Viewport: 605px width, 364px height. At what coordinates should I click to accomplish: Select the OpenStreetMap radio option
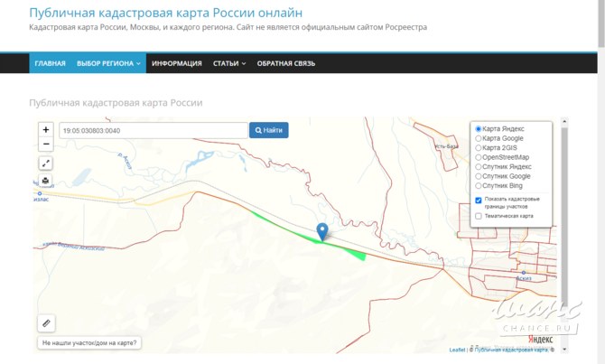click(x=479, y=157)
